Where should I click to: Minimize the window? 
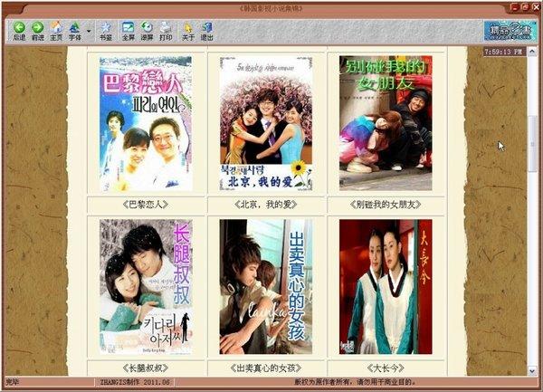(515, 7)
